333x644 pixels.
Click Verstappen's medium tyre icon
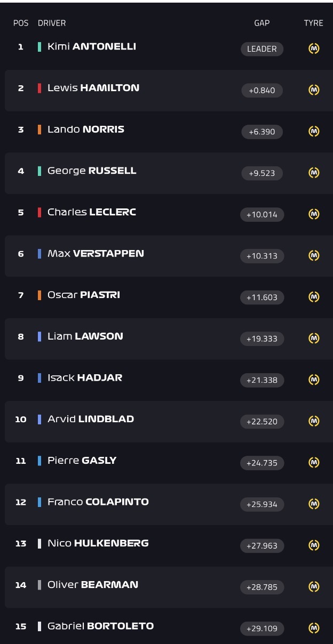pyautogui.click(x=314, y=255)
